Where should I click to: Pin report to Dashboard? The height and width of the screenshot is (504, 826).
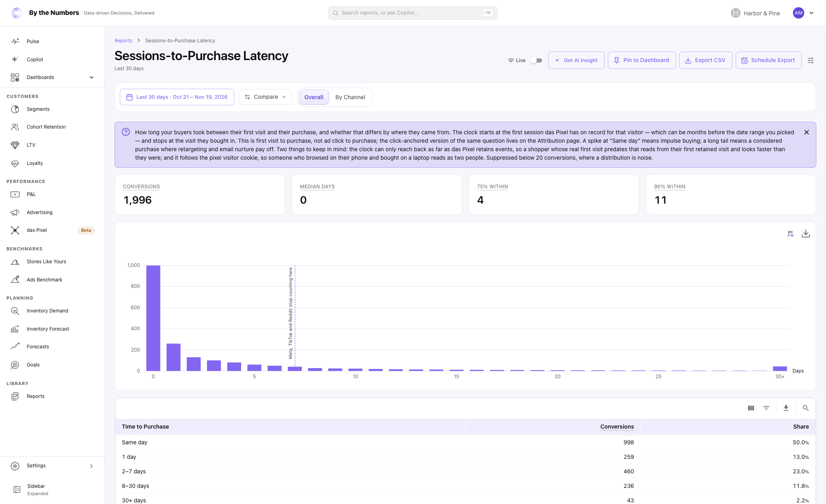pyautogui.click(x=642, y=60)
